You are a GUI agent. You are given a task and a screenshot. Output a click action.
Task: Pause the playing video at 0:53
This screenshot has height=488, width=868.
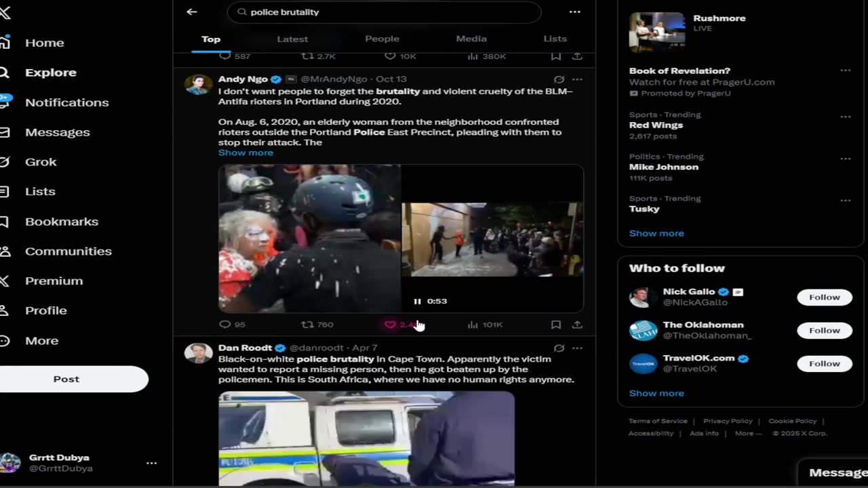click(418, 301)
